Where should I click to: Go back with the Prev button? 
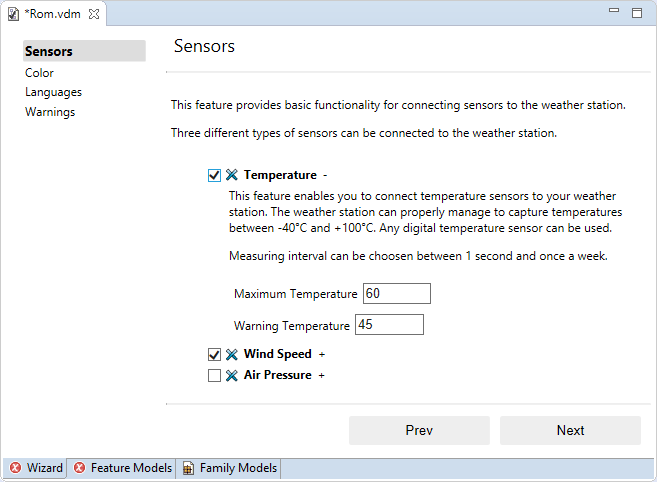click(x=419, y=430)
